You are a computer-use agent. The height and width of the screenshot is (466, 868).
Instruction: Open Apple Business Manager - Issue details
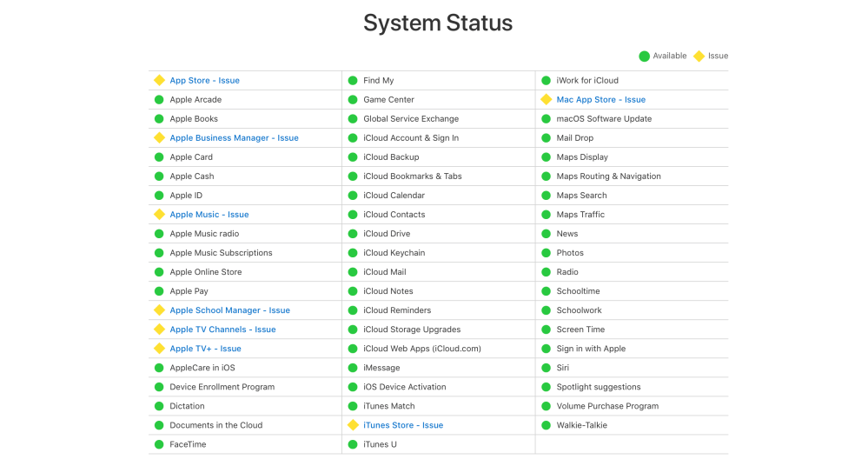tap(234, 137)
